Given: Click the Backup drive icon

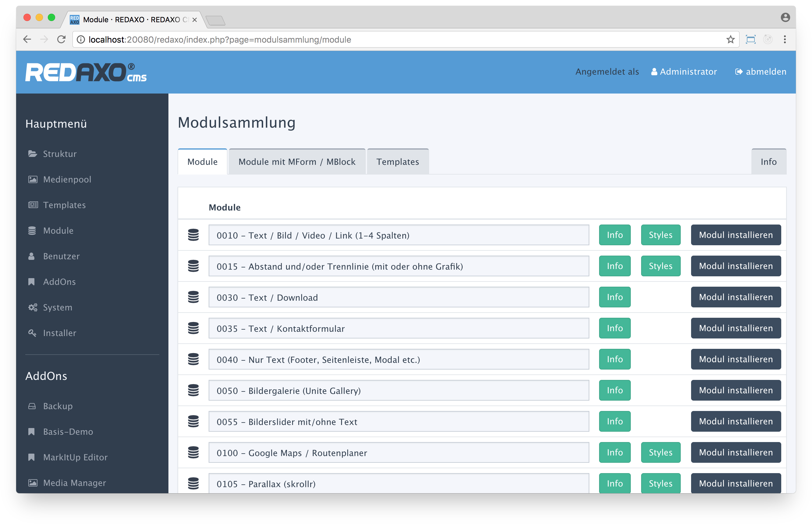Looking at the screenshot, I should [x=32, y=406].
